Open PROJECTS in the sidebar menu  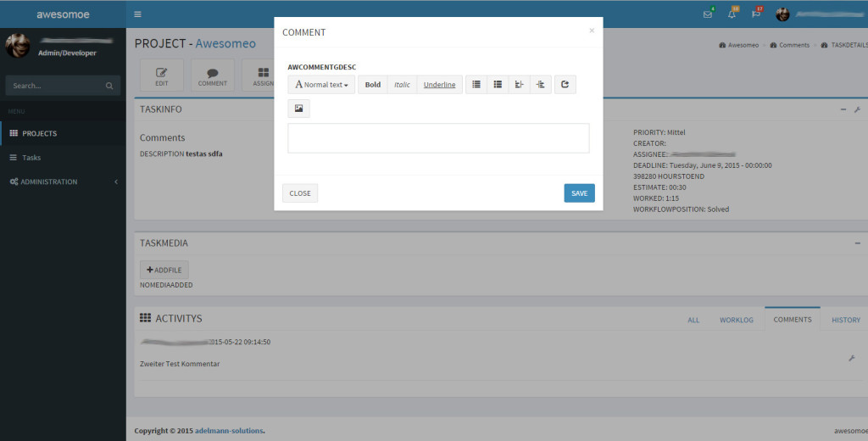tap(63, 133)
